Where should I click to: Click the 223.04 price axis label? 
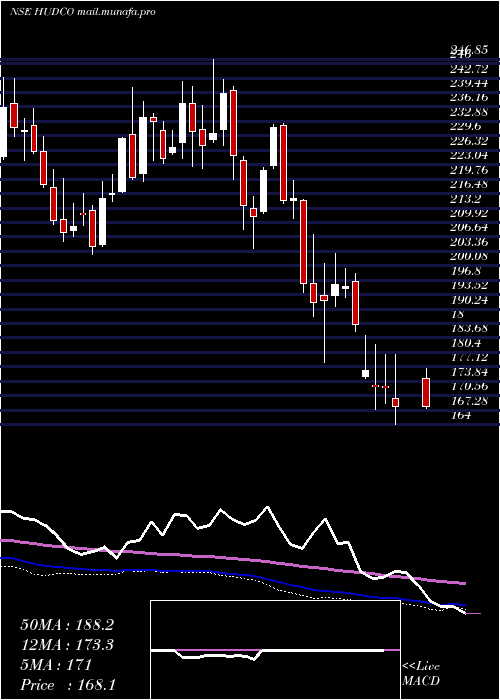tap(469, 155)
